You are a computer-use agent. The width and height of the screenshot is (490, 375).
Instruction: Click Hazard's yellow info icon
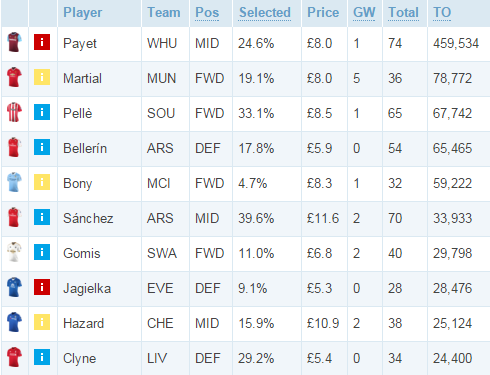click(42, 322)
